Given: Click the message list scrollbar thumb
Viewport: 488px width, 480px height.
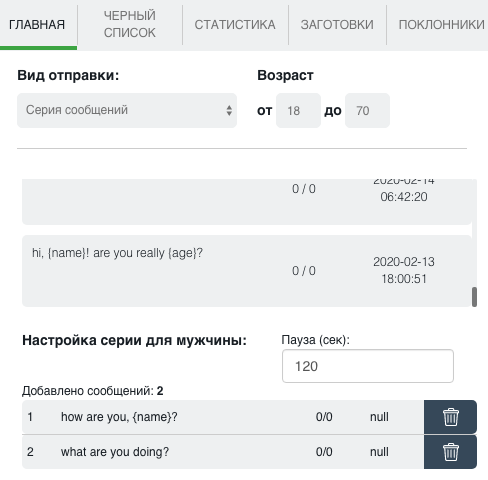Looking at the screenshot, I should 474,297.
